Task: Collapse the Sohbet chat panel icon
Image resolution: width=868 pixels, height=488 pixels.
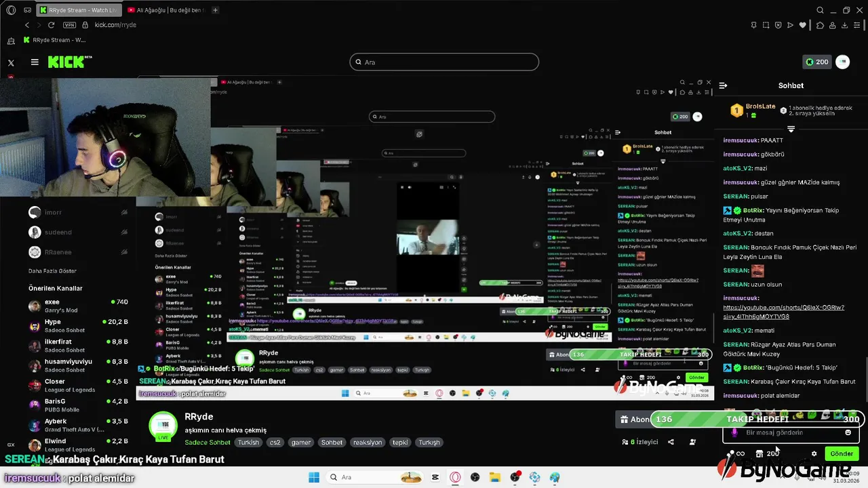Action: point(723,85)
